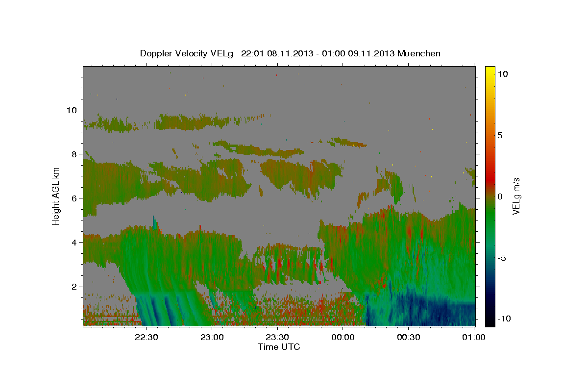Click the height tick label '6'
The image size is (588, 392).
[75, 198]
